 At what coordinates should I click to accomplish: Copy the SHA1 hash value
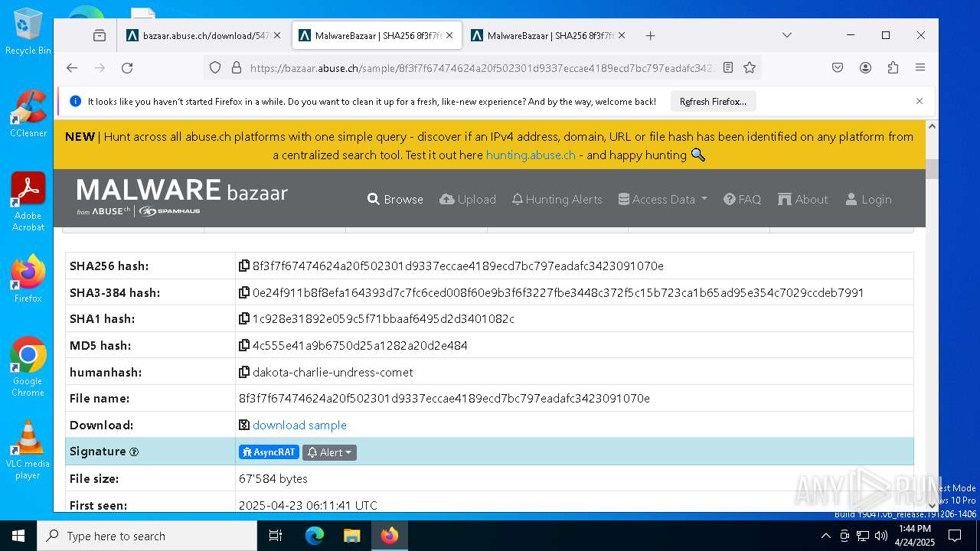pyautogui.click(x=244, y=318)
